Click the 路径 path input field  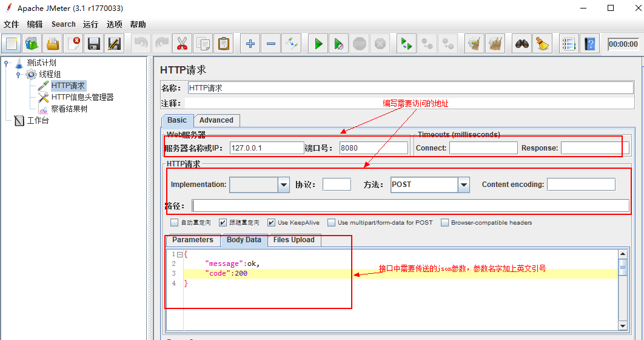coord(410,206)
